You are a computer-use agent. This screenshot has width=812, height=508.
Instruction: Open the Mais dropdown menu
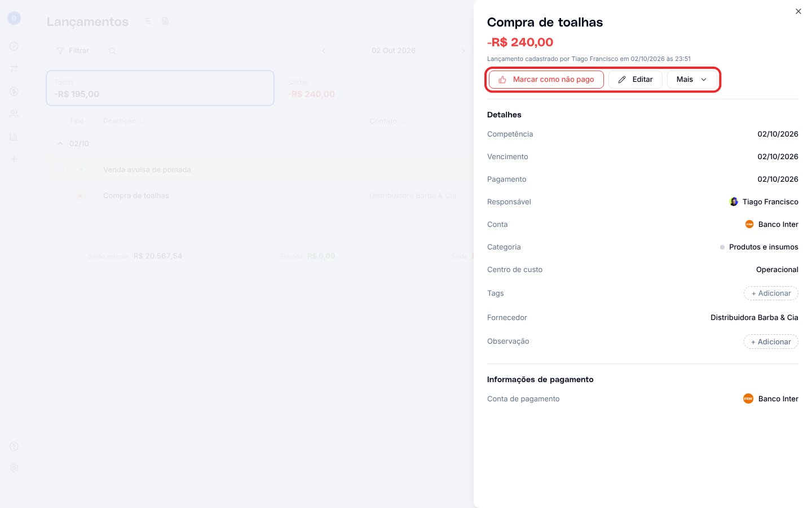692,80
